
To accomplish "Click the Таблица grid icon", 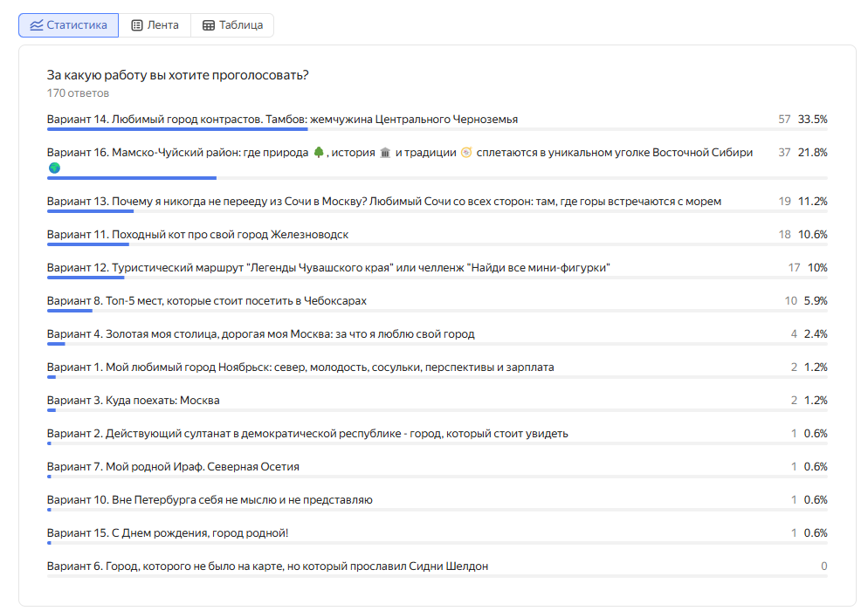I will pos(209,25).
